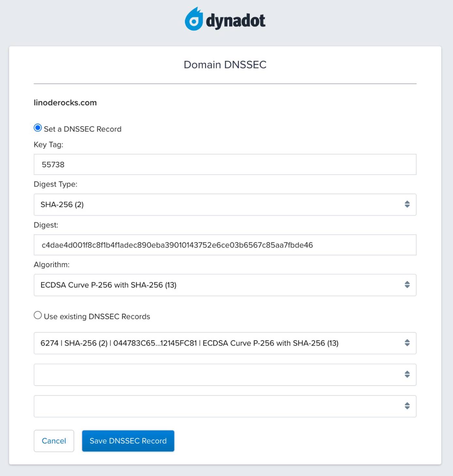Open the Digest Type dropdown showing SHA-256 (2)
Image resolution: width=453 pixels, height=476 pixels.
pyautogui.click(x=225, y=205)
